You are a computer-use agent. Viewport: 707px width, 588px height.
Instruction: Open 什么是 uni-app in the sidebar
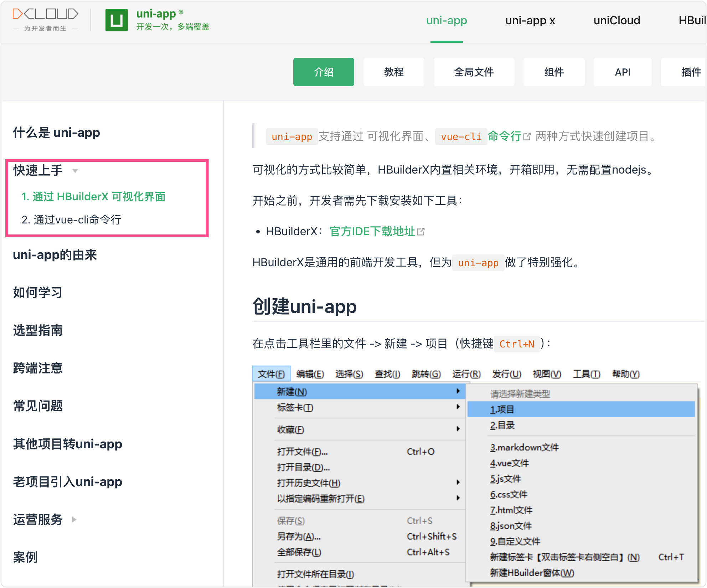pyautogui.click(x=56, y=133)
